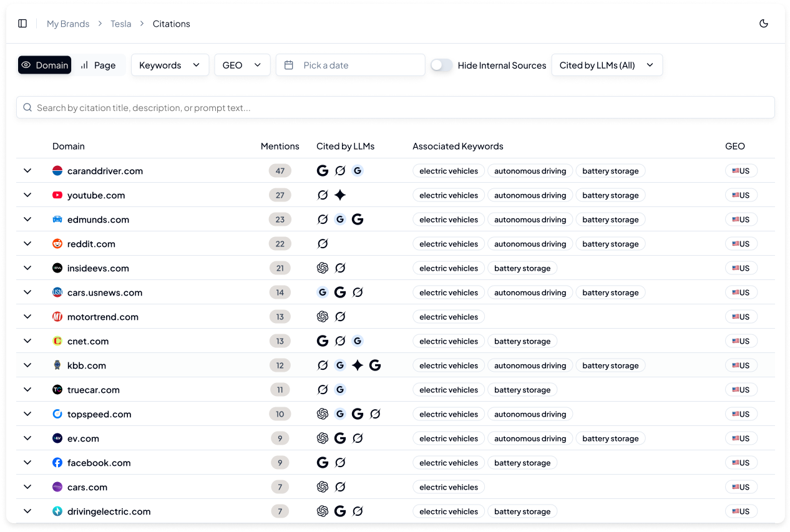Click the Cited by LLMs column header
This screenshot has height=532, width=790.
tap(346, 146)
